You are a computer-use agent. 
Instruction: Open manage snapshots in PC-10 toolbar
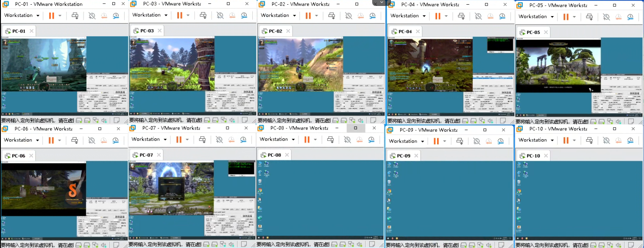pos(629,140)
